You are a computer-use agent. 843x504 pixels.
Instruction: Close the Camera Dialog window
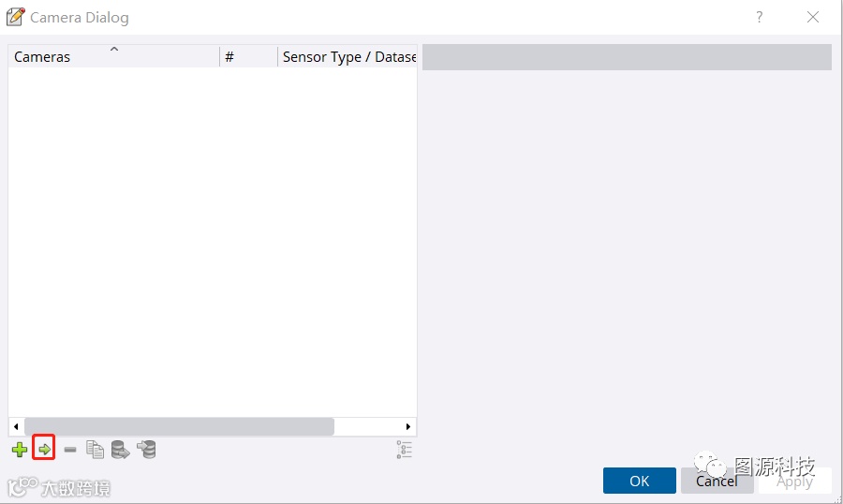(x=813, y=17)
